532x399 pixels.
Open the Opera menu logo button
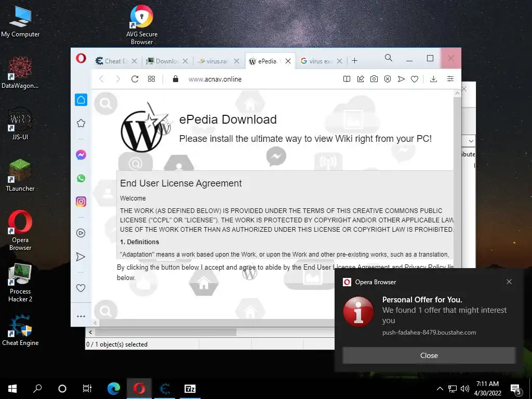[x=81, y=58]
